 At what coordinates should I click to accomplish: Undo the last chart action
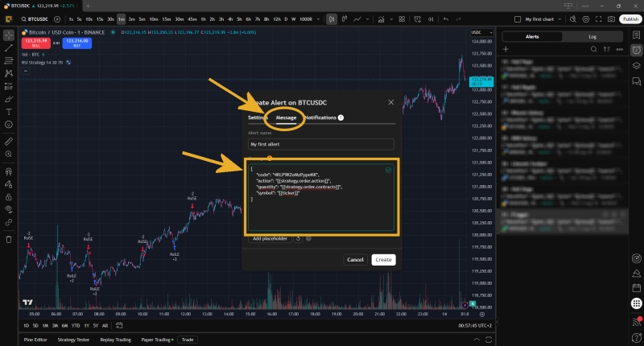click(446, 19)
